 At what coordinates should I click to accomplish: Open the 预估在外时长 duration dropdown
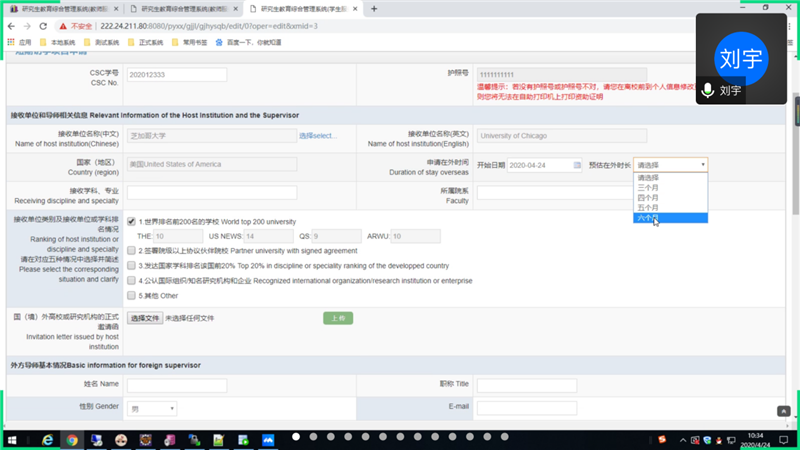pyautogui.click(x=670, y=165)
